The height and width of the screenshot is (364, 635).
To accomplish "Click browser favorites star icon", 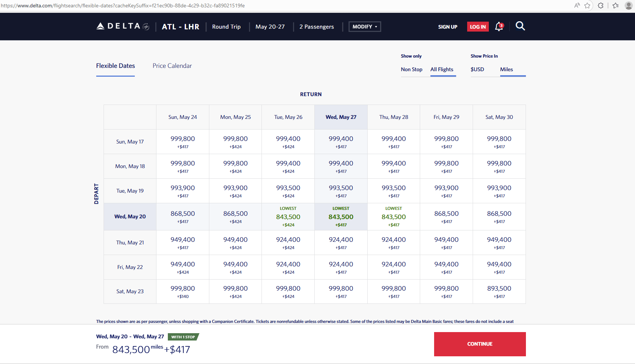I will click(x=587, y=6).
